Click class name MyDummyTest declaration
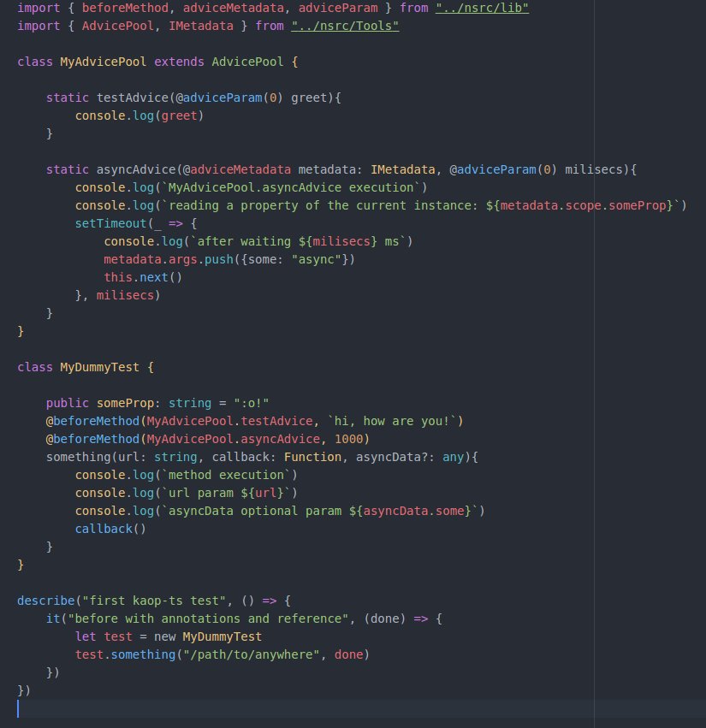The image size is (706, 728). click(100, 368)
